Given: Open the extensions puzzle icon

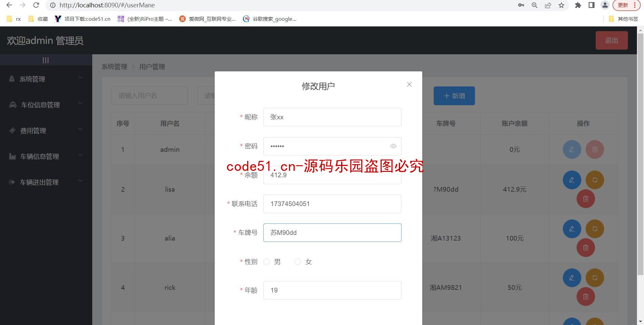Looking at the screenshot, I should coord(578,5).
